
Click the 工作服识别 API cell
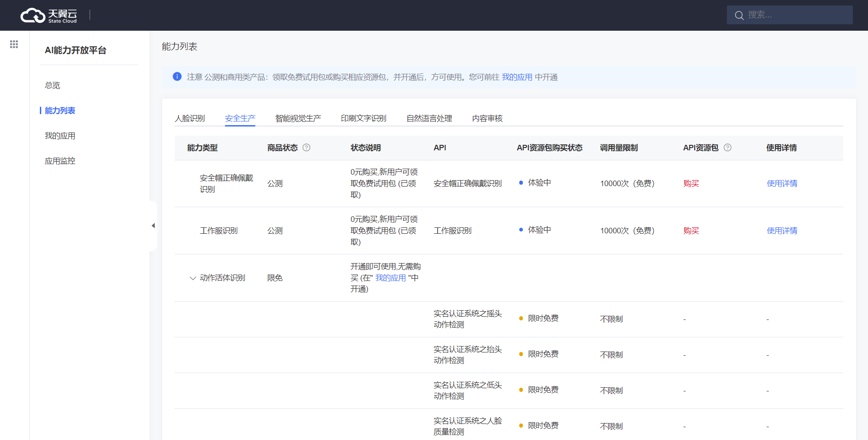point(453,231)
